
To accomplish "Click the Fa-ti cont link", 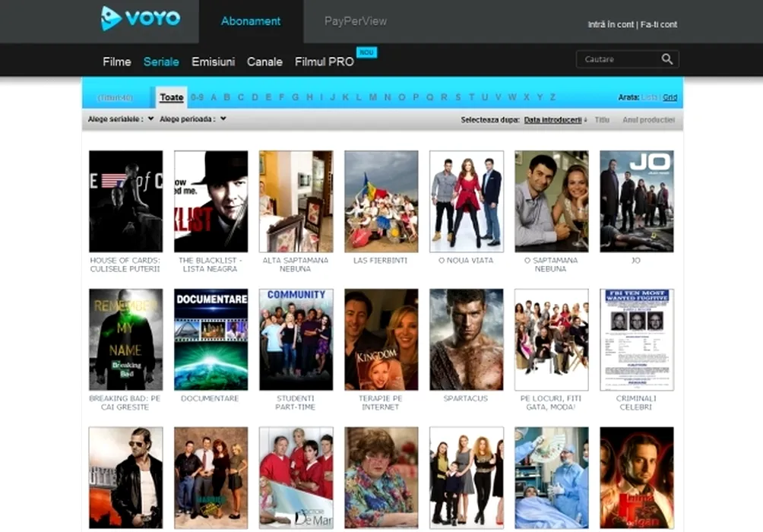I will tap(658, 24).
